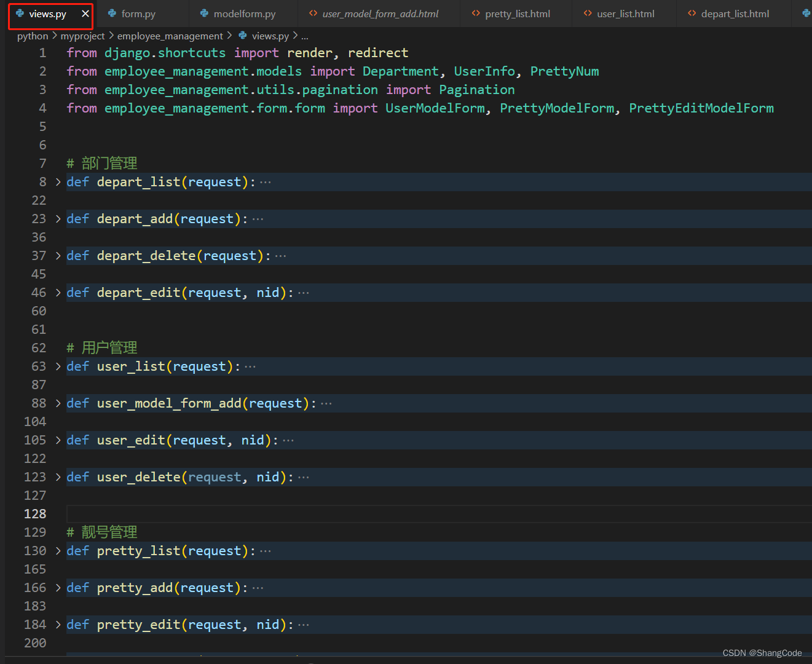812x664 pixels.
Task: Click the fold ellipsis after user_model_form_add(request):
Action: tap(326, 403)
